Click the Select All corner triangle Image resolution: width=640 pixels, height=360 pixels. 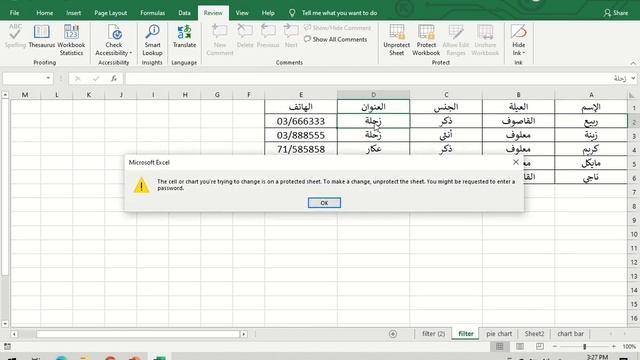[x=632, y=95]
